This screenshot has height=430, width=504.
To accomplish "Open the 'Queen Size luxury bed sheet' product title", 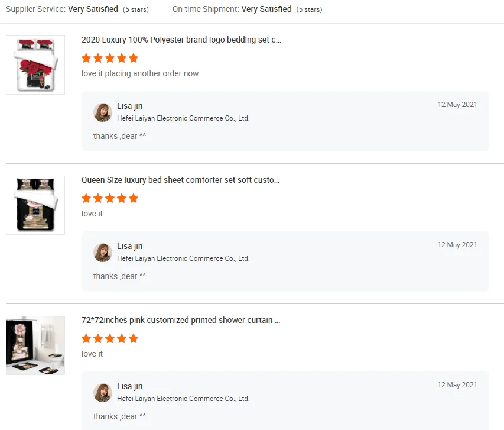I will pyautogui.click(x=180, y=180).
